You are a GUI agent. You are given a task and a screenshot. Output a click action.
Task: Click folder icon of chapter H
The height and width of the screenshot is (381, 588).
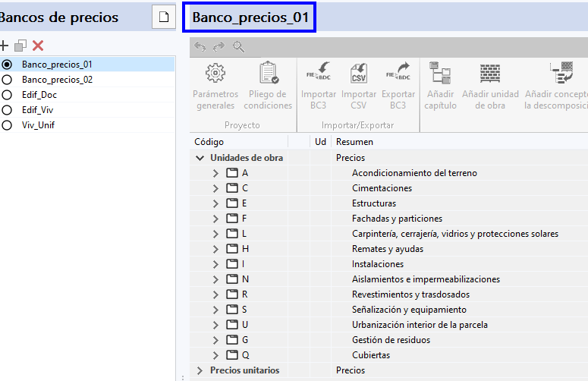[232, 249]
